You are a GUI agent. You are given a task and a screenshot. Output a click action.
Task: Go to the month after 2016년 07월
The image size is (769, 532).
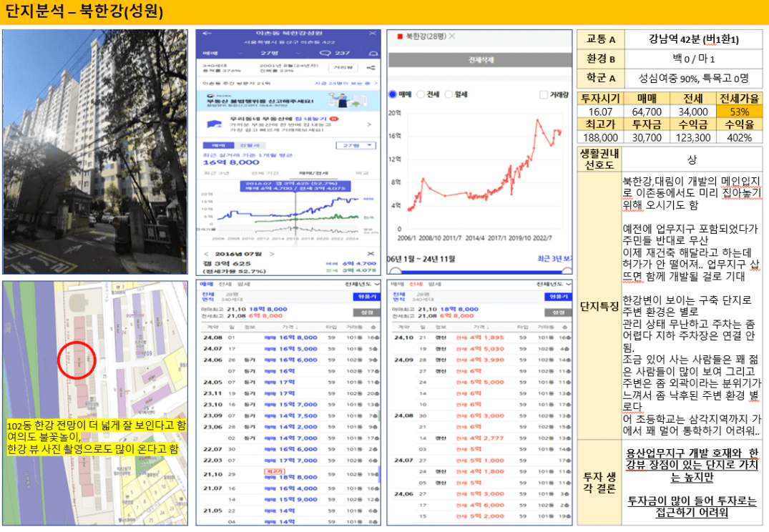272,254
